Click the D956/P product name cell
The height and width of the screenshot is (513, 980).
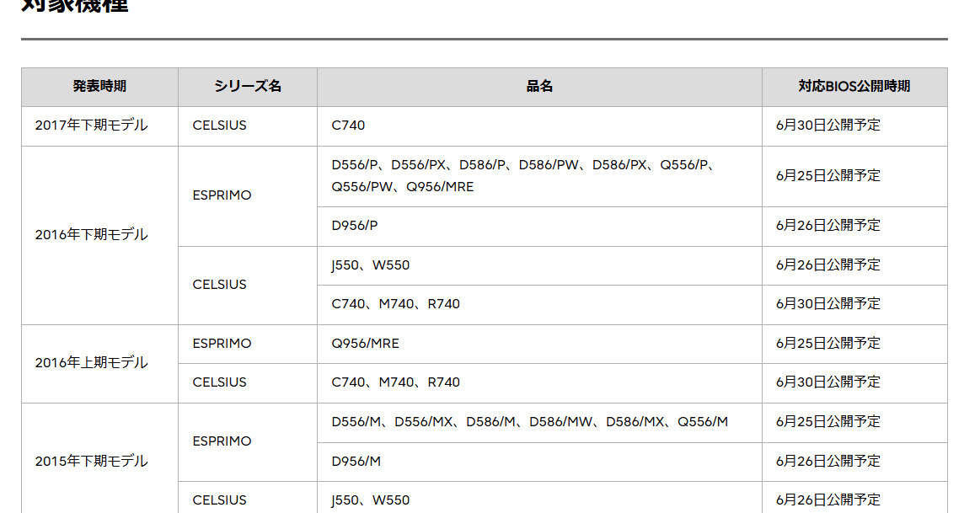tap(539, 227)
